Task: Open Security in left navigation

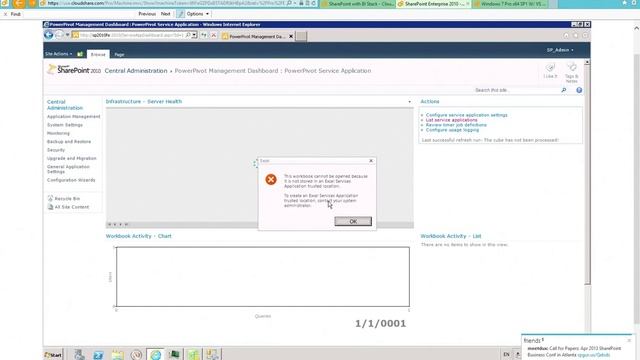Action: [x=56, y=150]
